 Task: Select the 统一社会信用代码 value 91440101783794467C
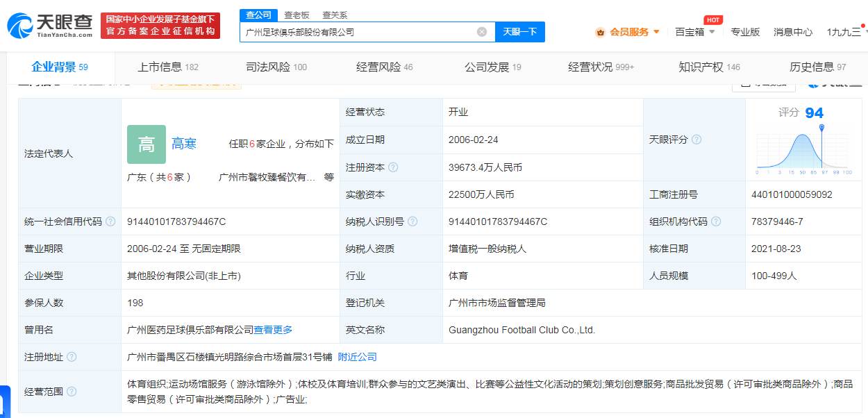tap(176, 221)
